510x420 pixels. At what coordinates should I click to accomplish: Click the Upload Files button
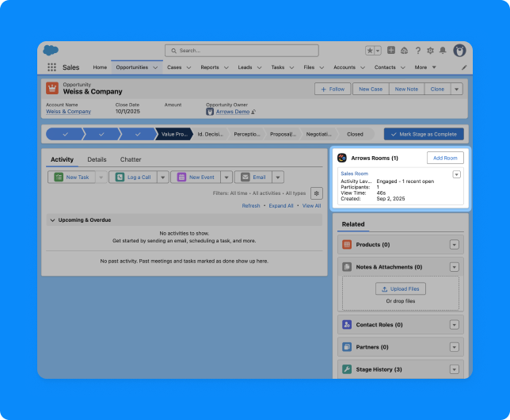401,288
